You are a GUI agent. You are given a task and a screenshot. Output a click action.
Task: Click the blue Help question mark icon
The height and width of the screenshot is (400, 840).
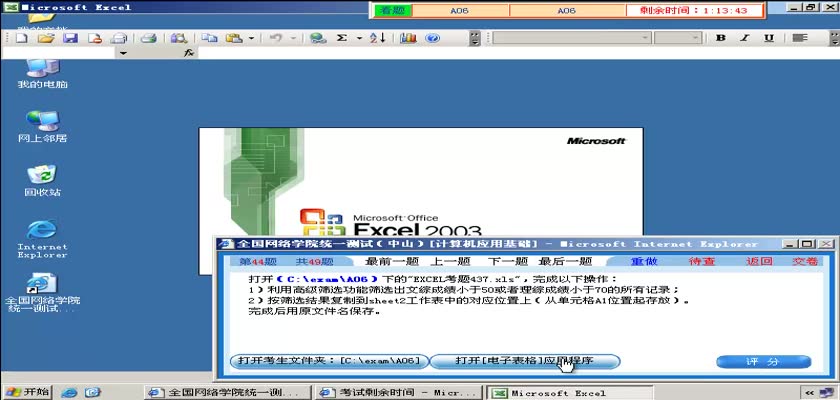432,38
